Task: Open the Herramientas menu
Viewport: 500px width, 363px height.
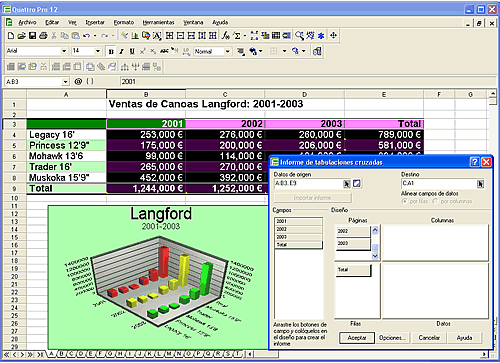Action: pos(158,22)
